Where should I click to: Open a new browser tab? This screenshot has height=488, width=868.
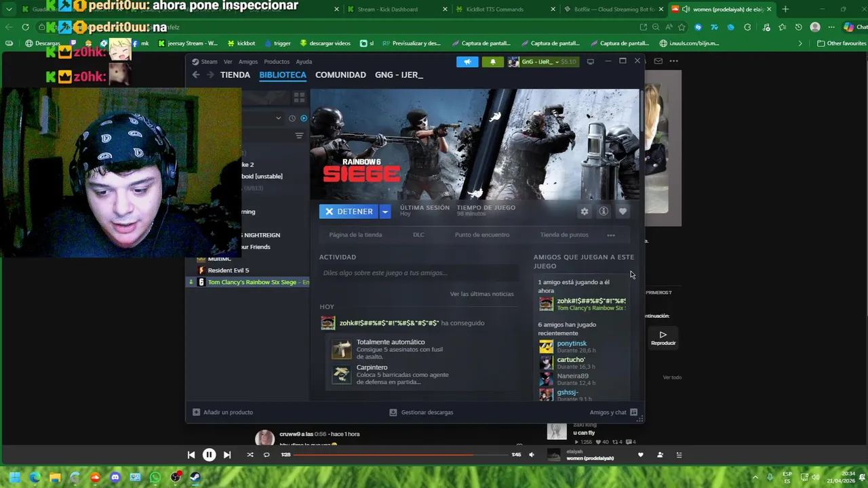pos(785,9)
